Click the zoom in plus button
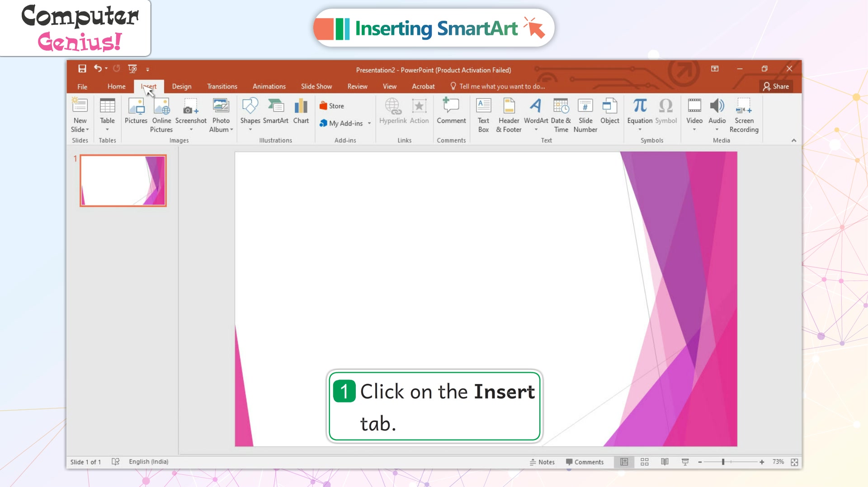Image resolution: width=868 pixels, height=487 pixels. coord(762,462)
